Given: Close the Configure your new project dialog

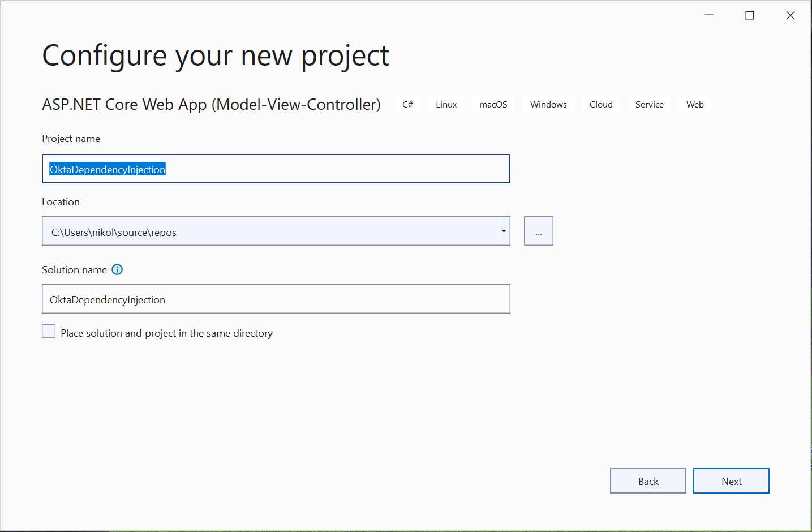Looking at the screenshot, I should [790, 15].
